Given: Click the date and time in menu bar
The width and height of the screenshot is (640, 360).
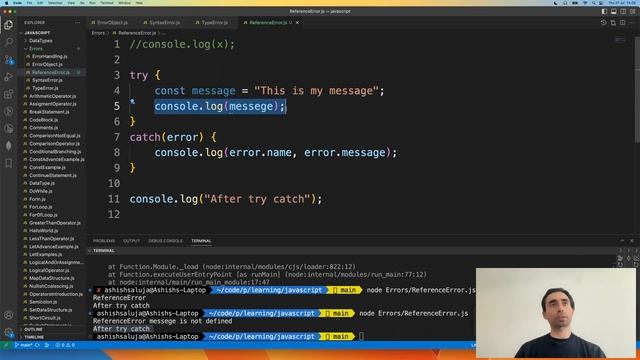Looking at the screenshot, I should [622, 3].
